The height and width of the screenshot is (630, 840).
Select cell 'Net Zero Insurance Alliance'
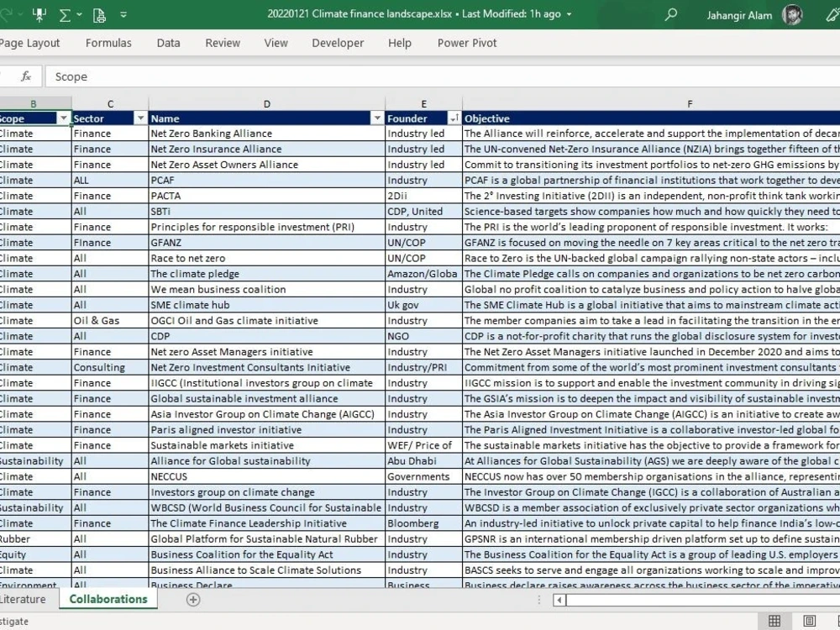267,149
